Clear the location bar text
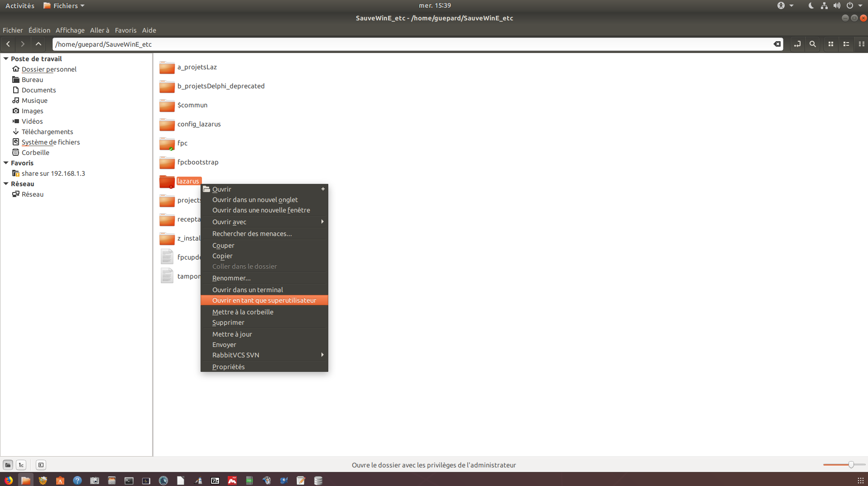The height and width of the screenshot is (486, 868). click(777, 44)
